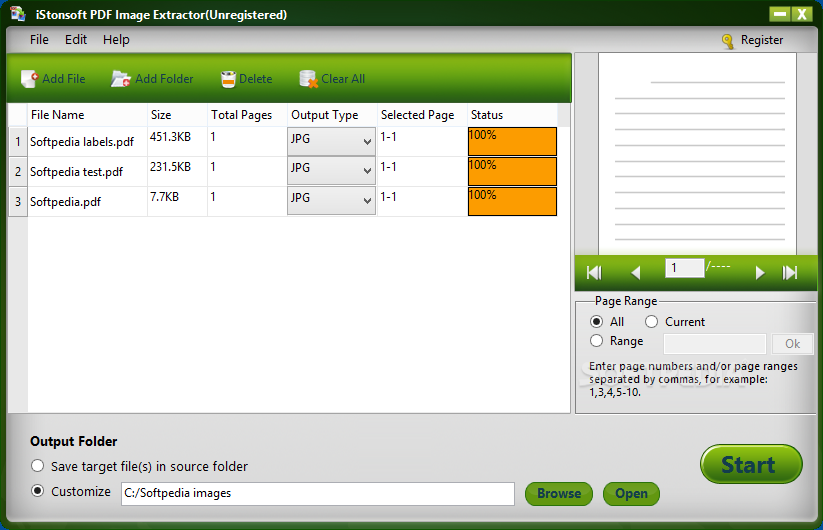Click the Add Folder icon
The image size is (823, 530).
[x=121, y=79]
